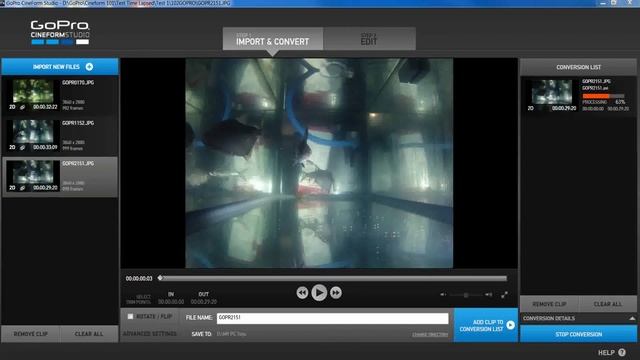Click the playback scrubber timeline bar
The image size is (640, 360).
[333, 278]
